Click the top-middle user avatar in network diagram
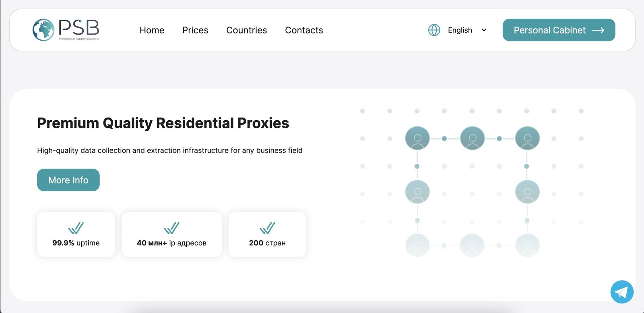 click(472, 138)
